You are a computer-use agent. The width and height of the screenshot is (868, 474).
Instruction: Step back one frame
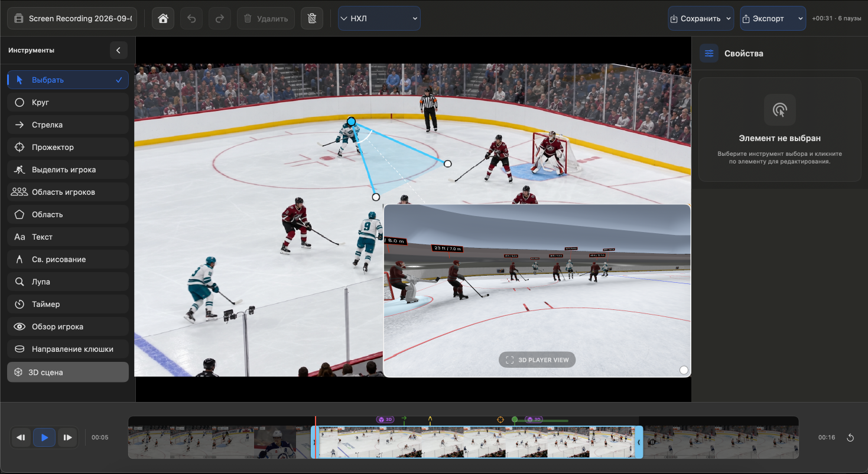pyautogui.click(x=21, y=437)
